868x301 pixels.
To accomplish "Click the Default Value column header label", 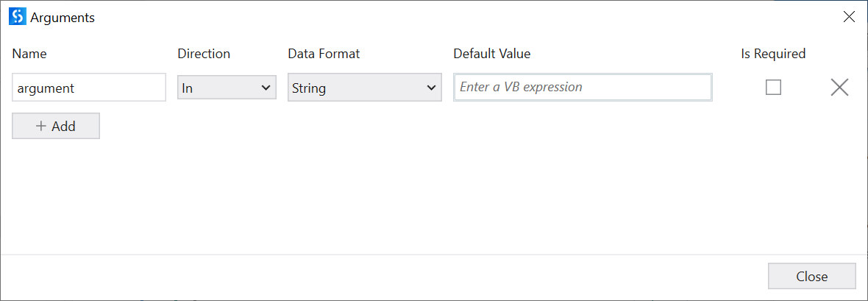I will 491,54.
